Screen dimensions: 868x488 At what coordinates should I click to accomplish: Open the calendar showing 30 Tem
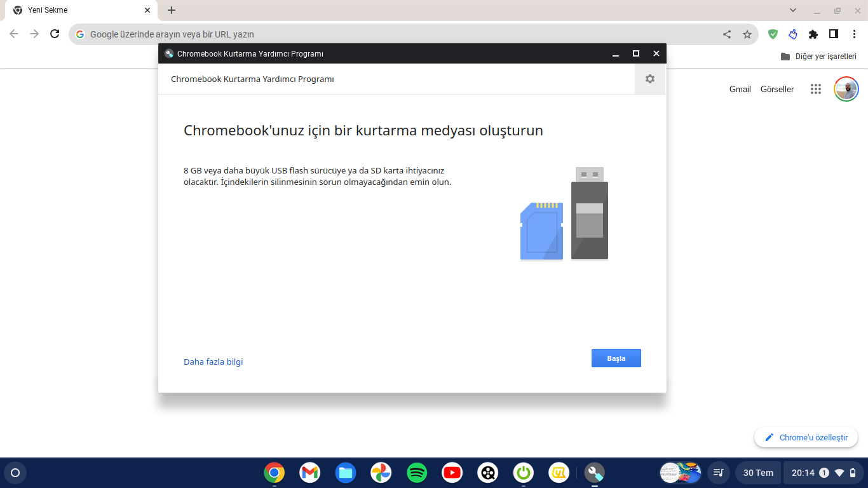click(758, 473)
